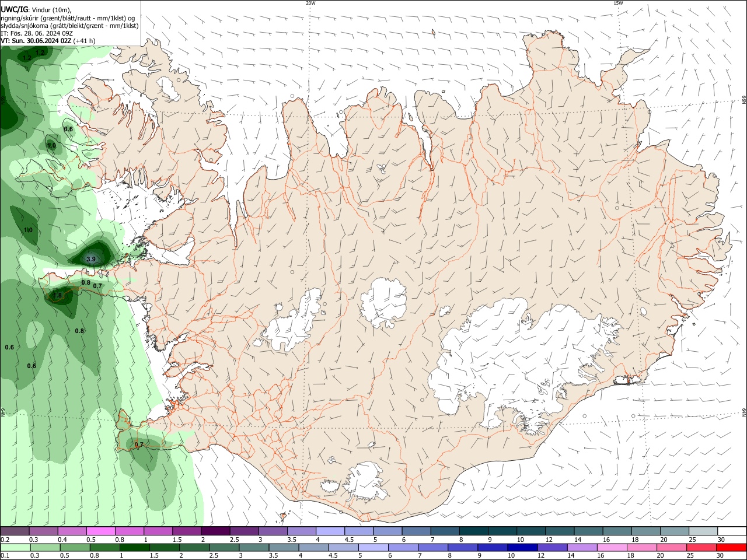Click the 0.4 label on snow scale
The width and height of the screenshot is (747, 560).
point(62,540)
